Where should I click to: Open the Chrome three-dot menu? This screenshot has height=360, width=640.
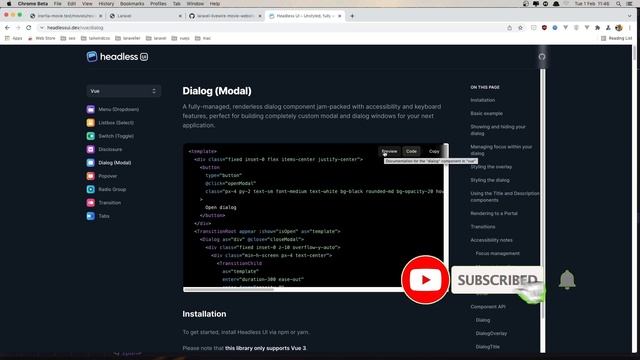click(630, 28)
